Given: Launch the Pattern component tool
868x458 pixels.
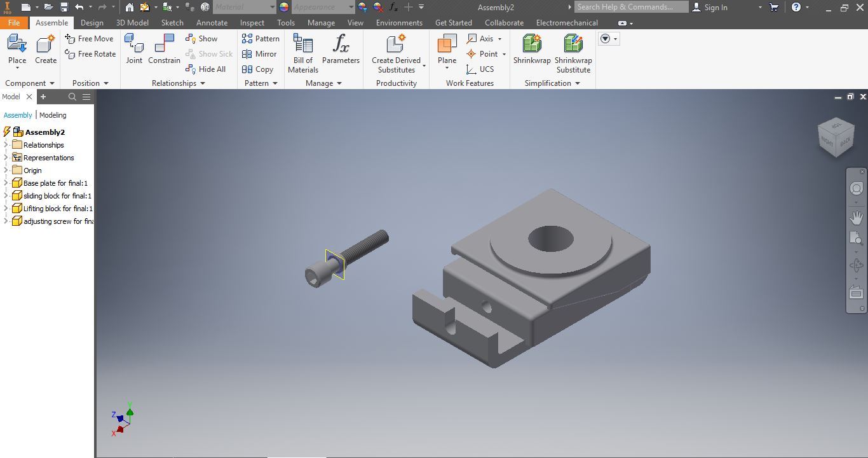Looking at the screenshot, I should [261, 39].
